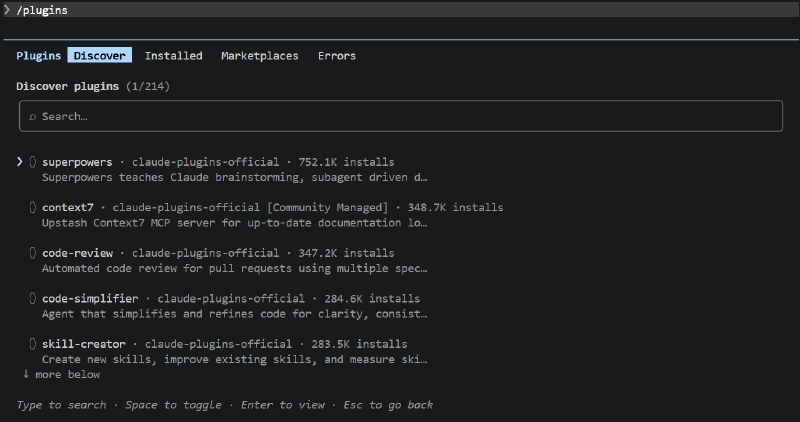
Task: Click the prompt chevron before /plugins
Action: [7, 10]
